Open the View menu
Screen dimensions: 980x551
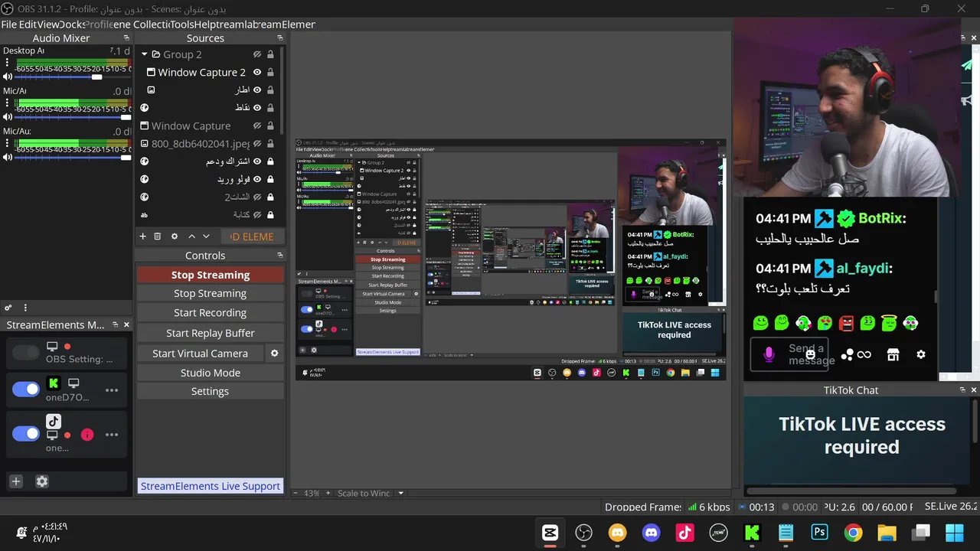coord(48,24)
